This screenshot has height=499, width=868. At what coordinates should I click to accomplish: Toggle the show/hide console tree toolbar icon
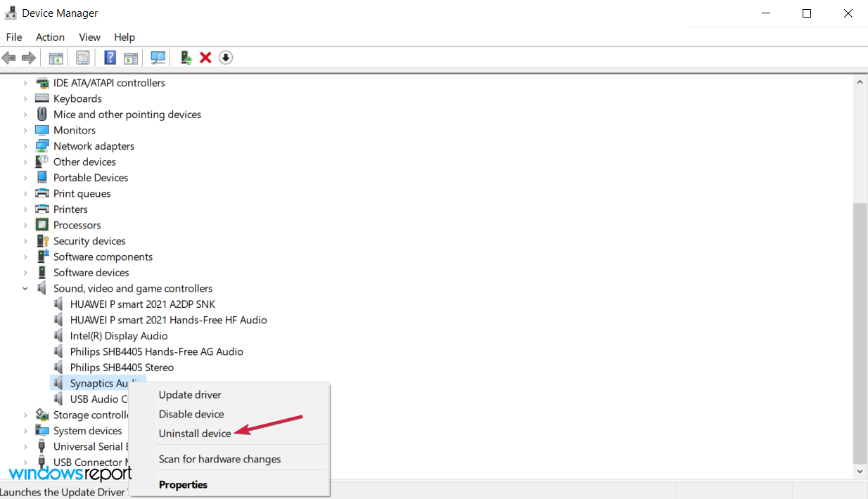(x=56, y=58)
